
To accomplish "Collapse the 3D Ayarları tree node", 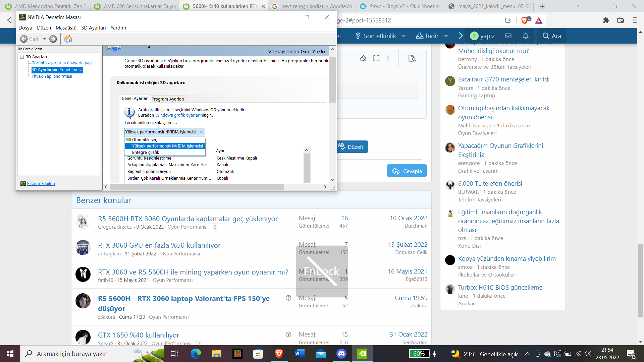I will pos(22,57).
